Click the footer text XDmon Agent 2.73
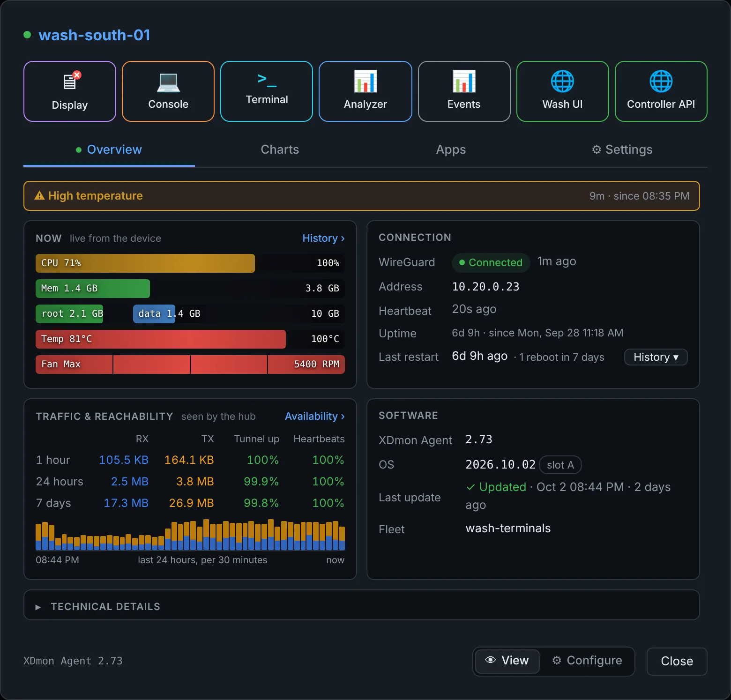The height and width of the screenshot is (700, 731). [x=73, y=661]
